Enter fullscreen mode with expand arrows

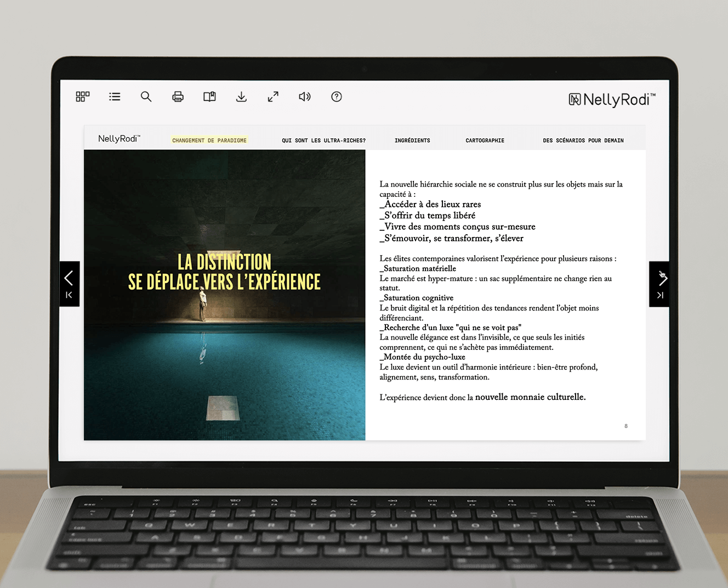pyautogui.click(x=273, y=97)
